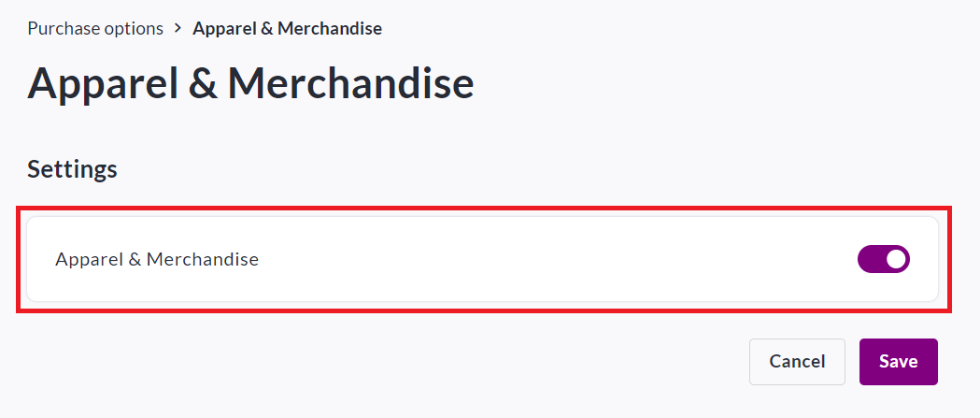The image size is (980, 418).
Task: Click the purple track of the toggle
Action: [x=871, y=259]
